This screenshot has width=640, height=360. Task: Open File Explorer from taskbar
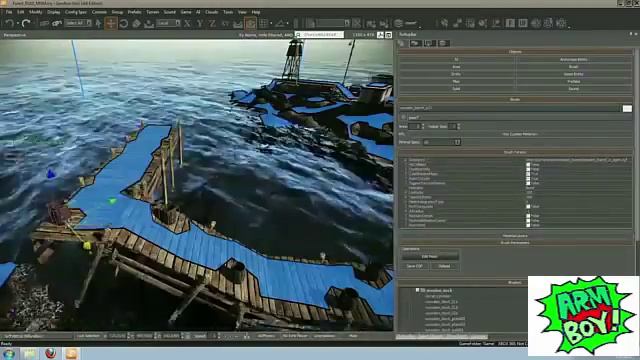click(29, 353)
